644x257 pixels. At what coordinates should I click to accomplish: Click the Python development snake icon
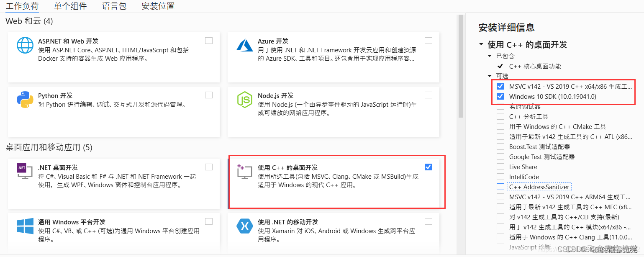tap(25, 100)
